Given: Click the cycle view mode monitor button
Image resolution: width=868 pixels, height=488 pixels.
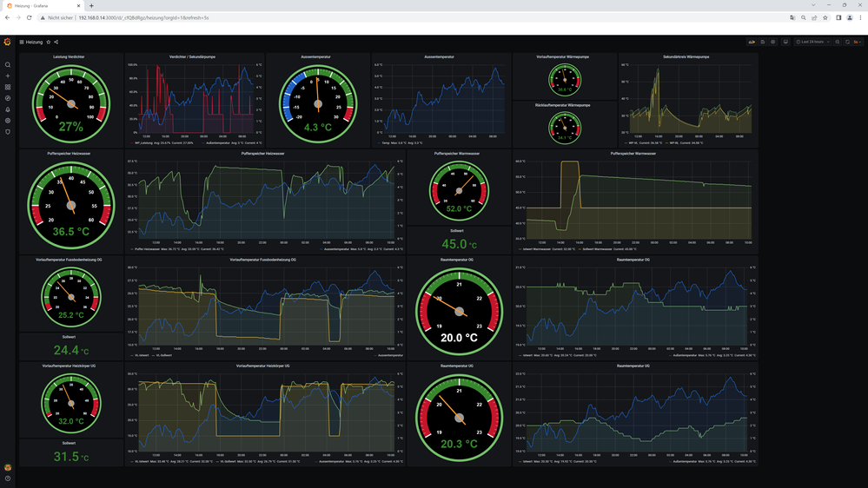Looking at the screenshot, I should (785, 42).
